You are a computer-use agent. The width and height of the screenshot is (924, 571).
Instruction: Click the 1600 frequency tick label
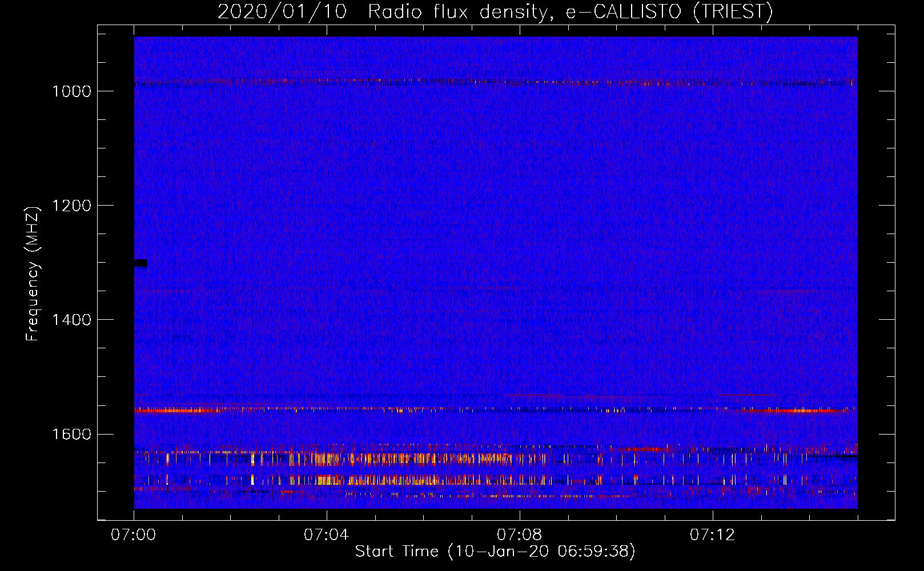coord(71,434)
